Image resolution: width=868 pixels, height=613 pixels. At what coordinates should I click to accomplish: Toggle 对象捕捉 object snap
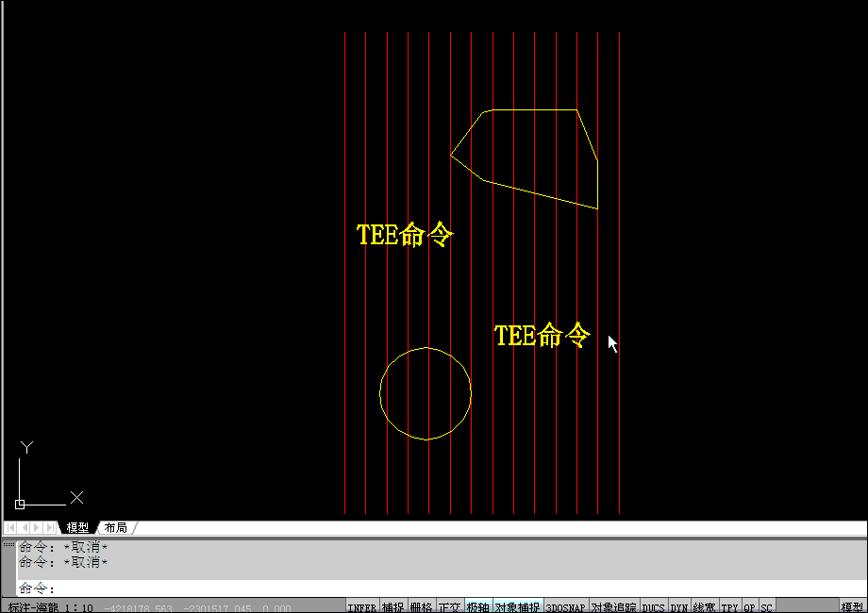[517, 607]
